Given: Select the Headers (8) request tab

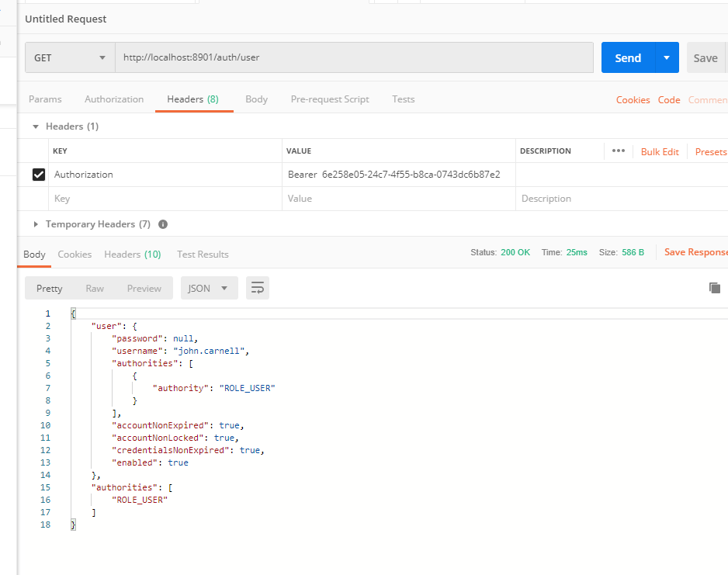Looking at the screenshot, I should point(192,99).
